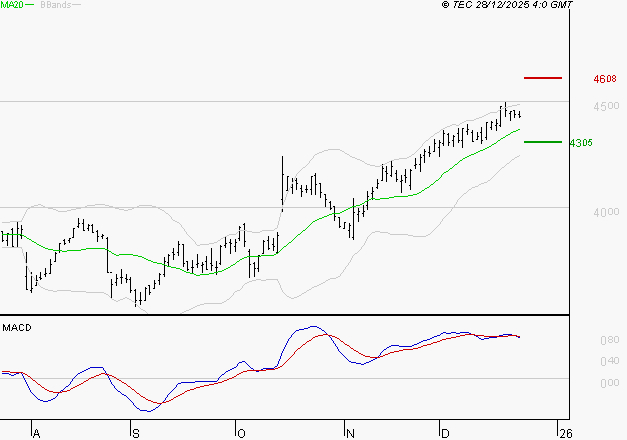Click the red 4608 resistance value

pyautogui.click(x=605, y=79)
